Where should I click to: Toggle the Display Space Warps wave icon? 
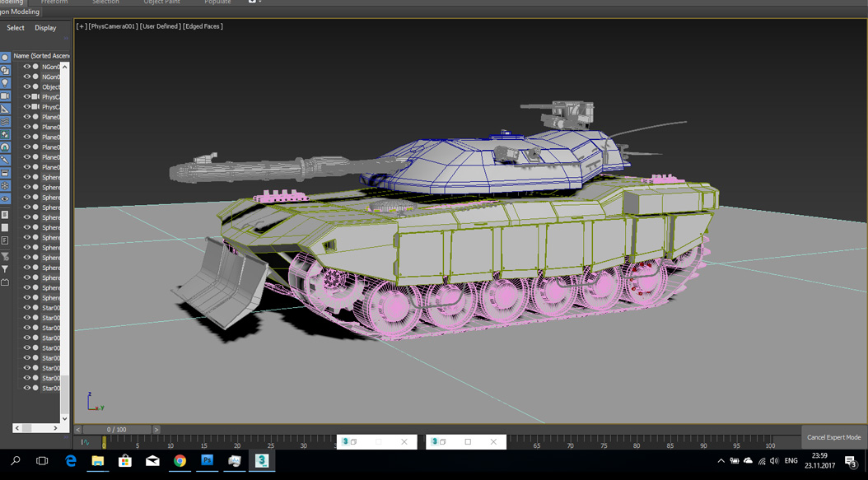5,121
